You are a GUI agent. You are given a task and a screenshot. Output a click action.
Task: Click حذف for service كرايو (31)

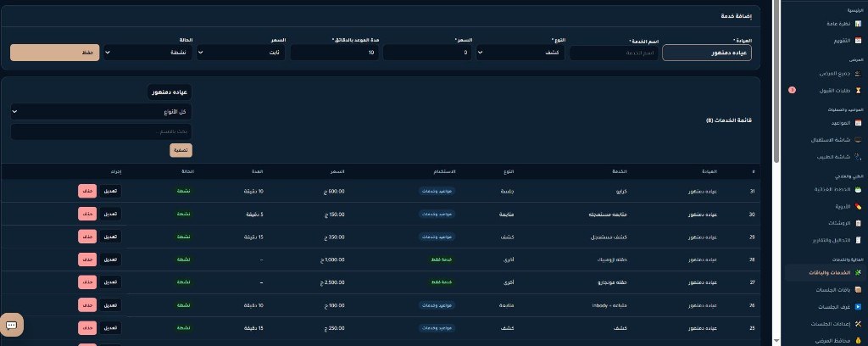(87, 191)
